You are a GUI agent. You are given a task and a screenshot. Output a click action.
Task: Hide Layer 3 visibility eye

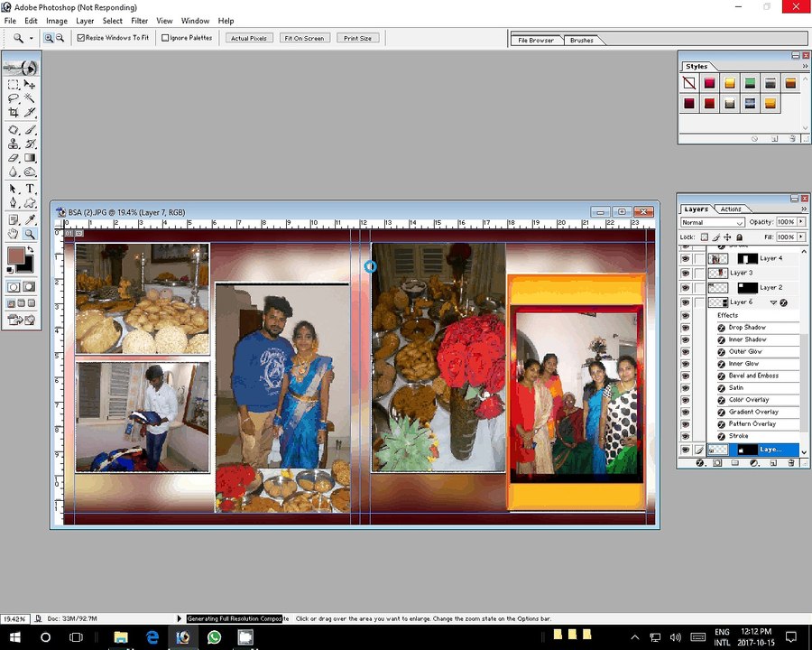pyautogui.click(x=686, y=273)
